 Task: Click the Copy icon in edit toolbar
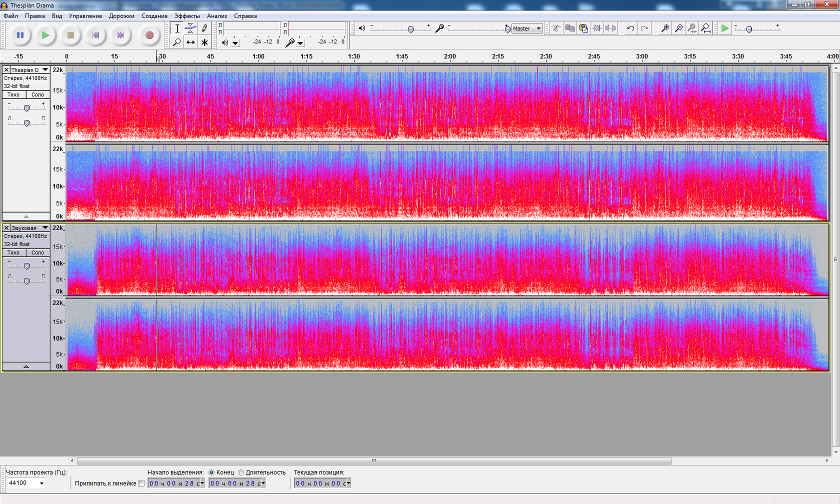(x=570, y=28)
